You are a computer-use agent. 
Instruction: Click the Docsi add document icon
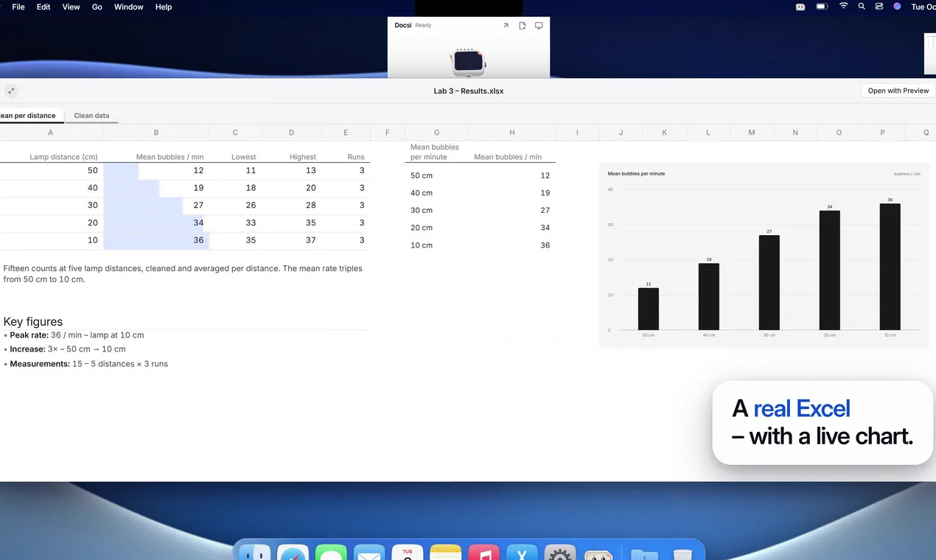523,26
